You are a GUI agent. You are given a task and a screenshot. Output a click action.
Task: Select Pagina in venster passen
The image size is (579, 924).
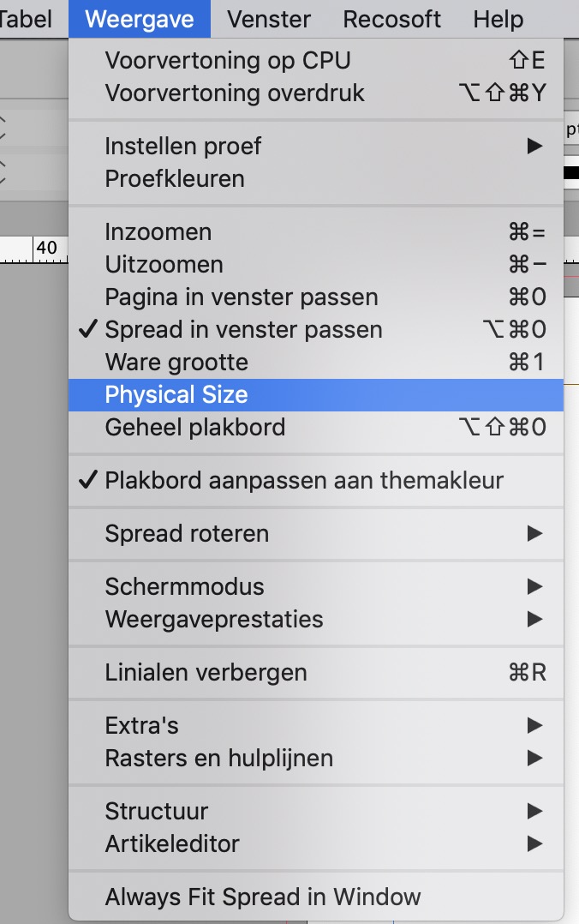pyautogui.click(x=240, y=297)
